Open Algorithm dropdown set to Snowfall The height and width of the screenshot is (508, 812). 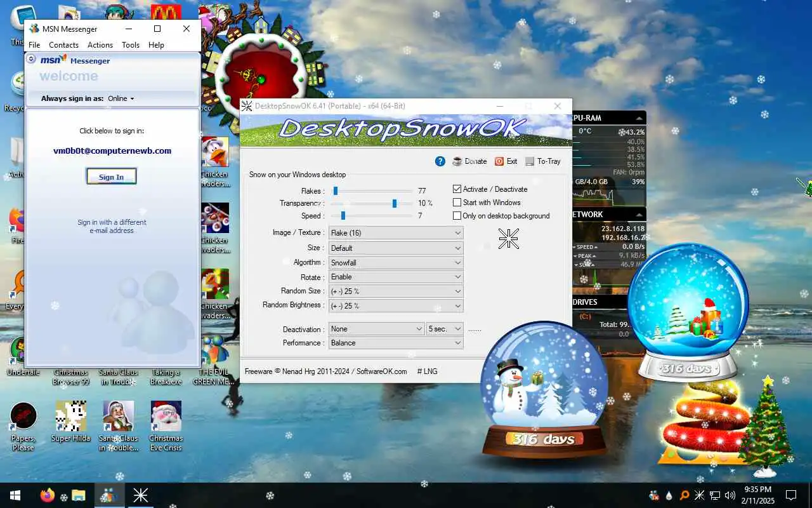(396, 262)
